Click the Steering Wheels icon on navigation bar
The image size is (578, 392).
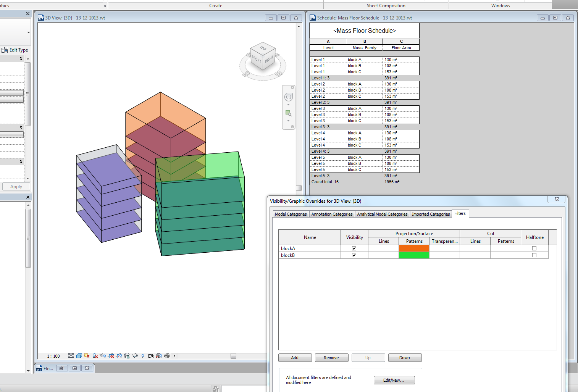point(289,97)
